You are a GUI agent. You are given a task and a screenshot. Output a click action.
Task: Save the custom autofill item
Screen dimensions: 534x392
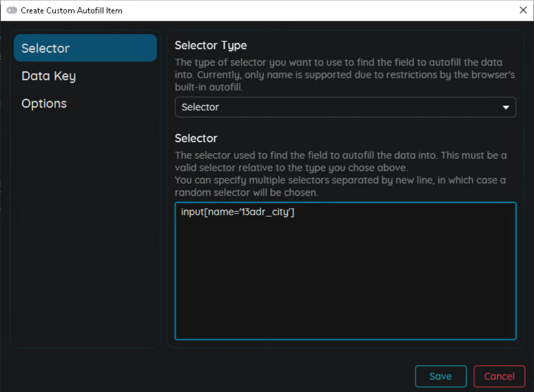440,377
